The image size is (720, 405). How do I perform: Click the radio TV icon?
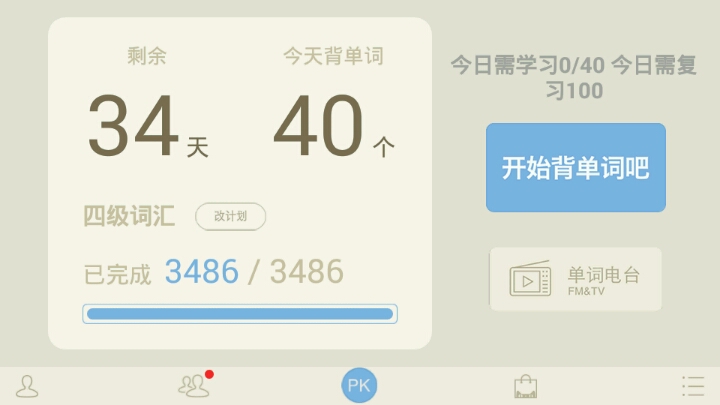530,279
